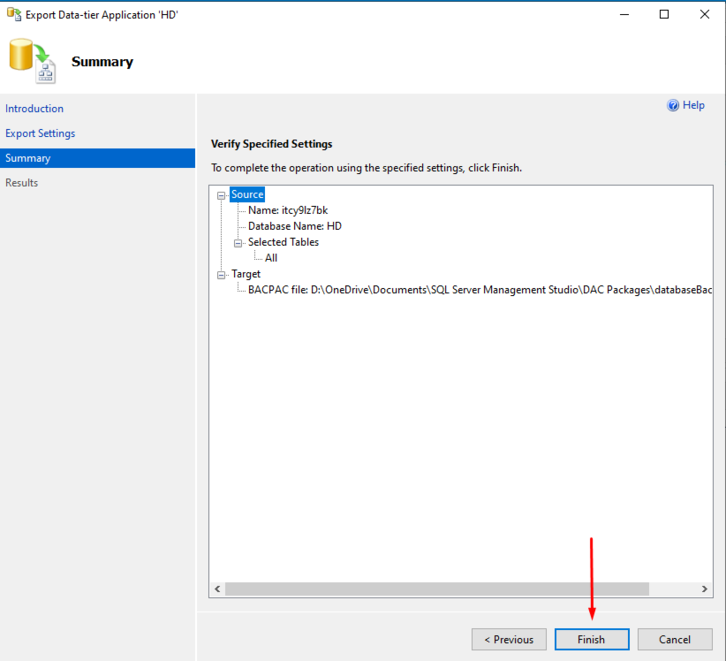Click the horizontal scrollbar right arrow

pyautogui.click(x=704, y=589)
